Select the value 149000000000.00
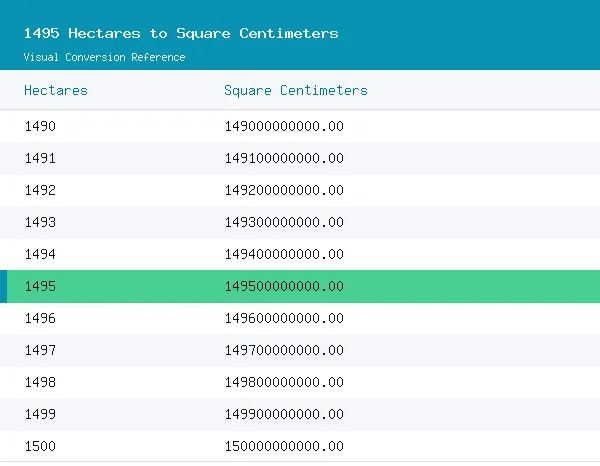 tap(284, 126)
